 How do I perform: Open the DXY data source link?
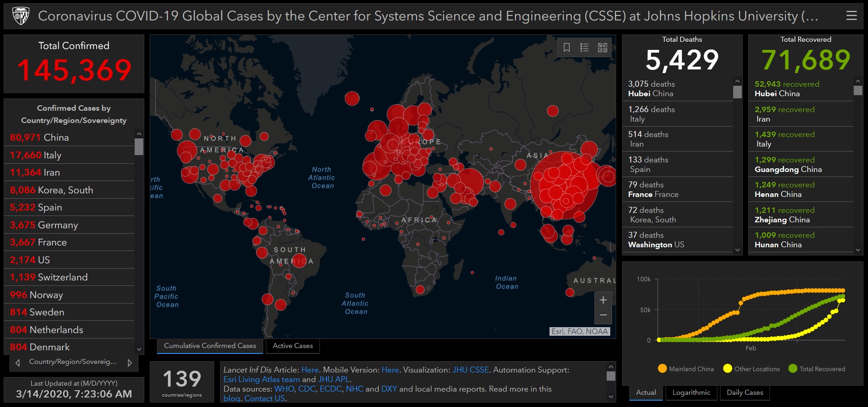[x=389, y=389]
